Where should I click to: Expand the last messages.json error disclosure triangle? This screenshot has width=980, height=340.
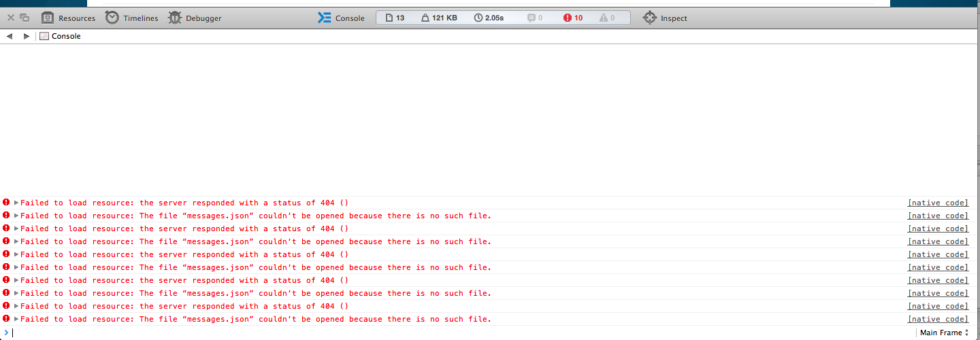pyautogui.click(x=16, y=319)
